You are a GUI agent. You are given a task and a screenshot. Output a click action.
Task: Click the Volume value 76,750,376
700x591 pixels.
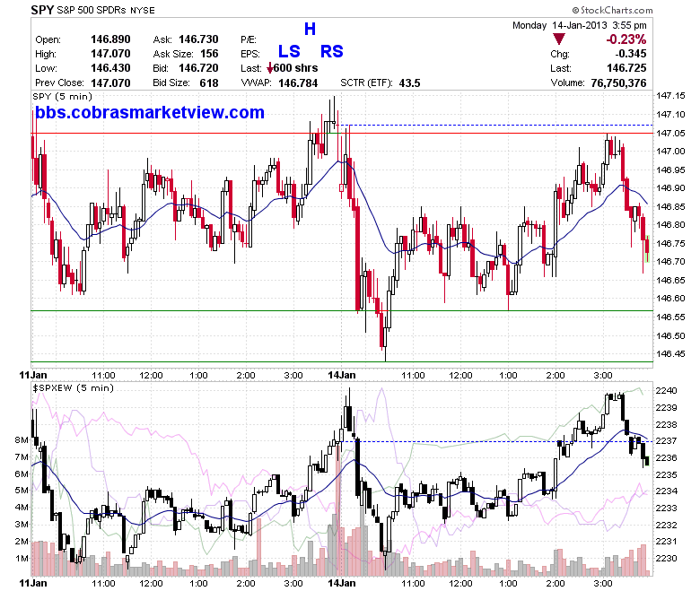pos(618,83)
